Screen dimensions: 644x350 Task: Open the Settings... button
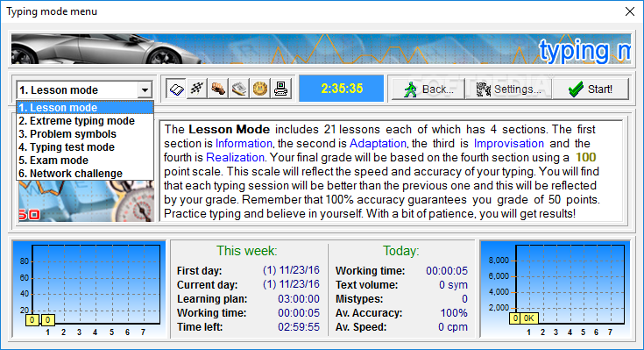[508, 89]
